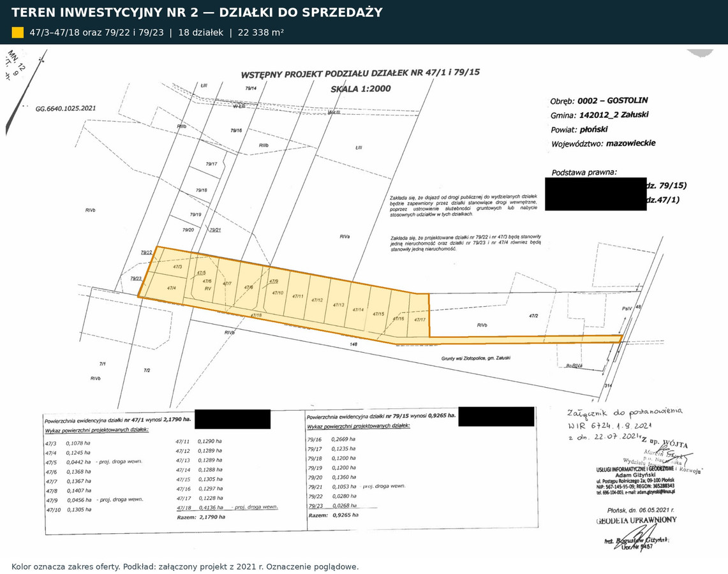This screenshot has height=574, width=728.
Task: Click parcel label 79/20 on the map
Action: tap(188, 230)
